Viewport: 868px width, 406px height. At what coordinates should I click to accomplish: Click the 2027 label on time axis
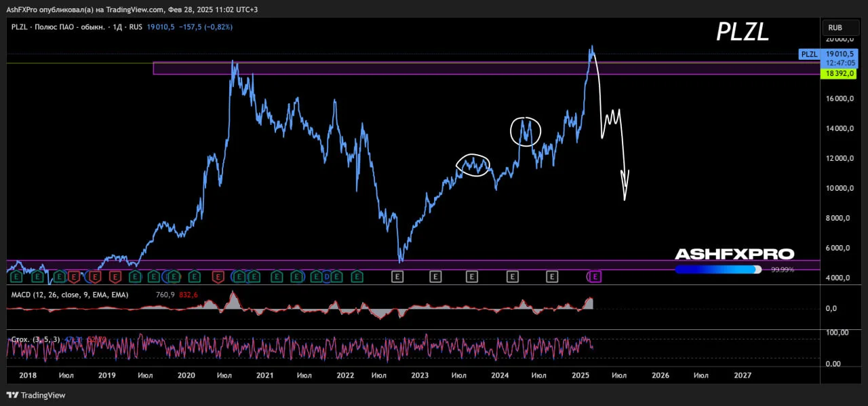pos(743,375)
